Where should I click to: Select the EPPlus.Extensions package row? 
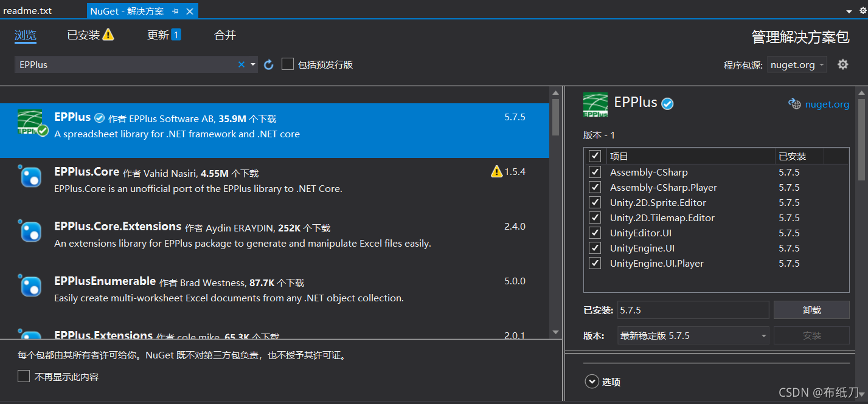coord(274,330)
